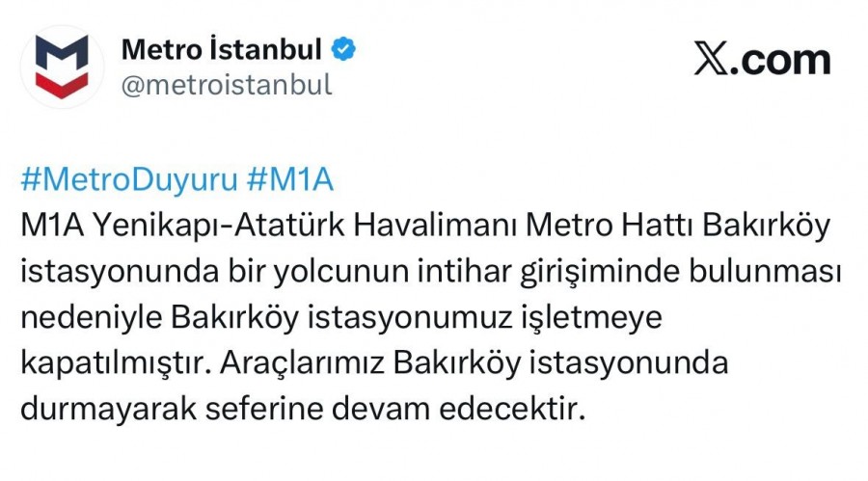Click the Metro İstanbul profile avatar logo
868x481 pixels.
pos(62,66)
